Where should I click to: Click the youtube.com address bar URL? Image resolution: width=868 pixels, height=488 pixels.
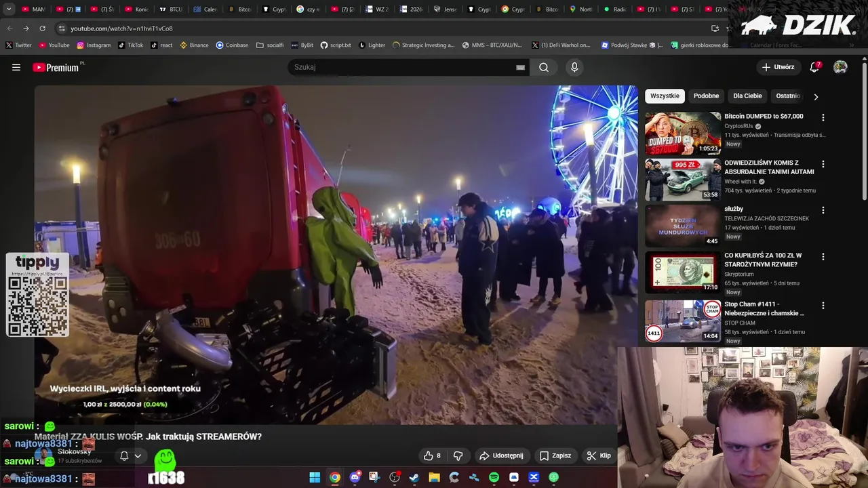click(121, 28)
